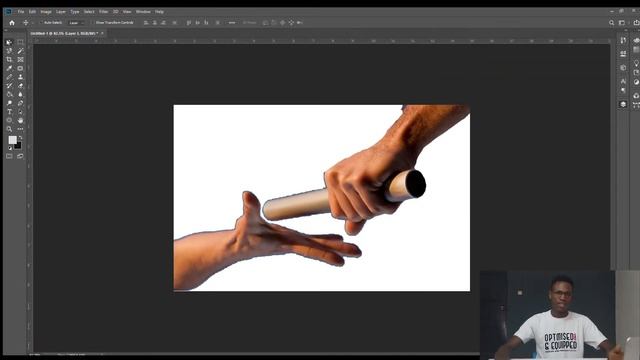This screenshot has width=640, height=360.
Task: Swap foreground and background colors
Action: 20,138
